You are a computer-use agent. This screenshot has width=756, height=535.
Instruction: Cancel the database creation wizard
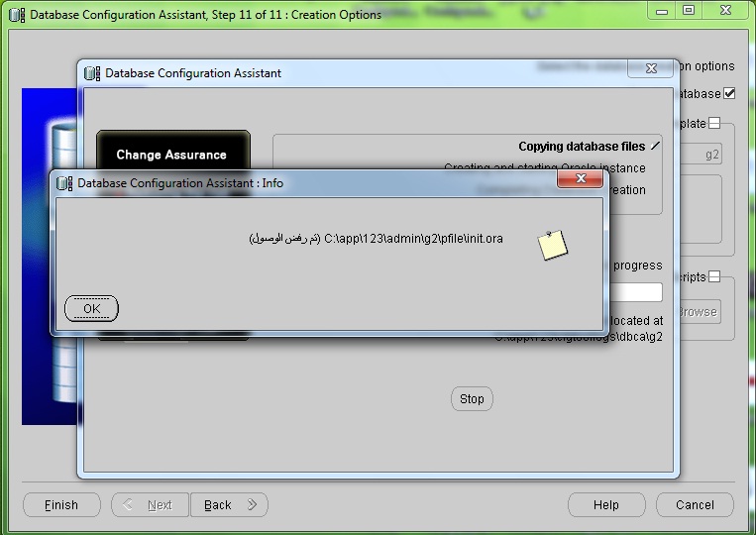tap(695, 504)
